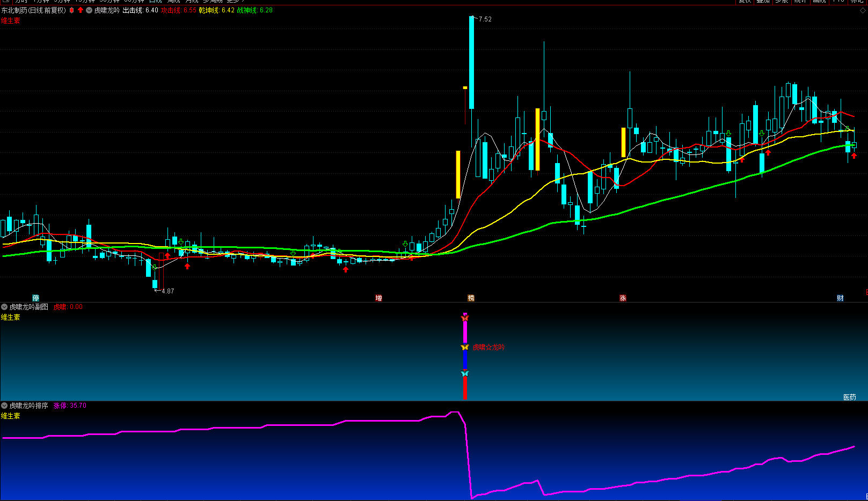Open the 虎啸龙吟副图 indicator dropdown circle
This screenshot has width=868, height=501.
pyautogui.click(x=4, y=307)
